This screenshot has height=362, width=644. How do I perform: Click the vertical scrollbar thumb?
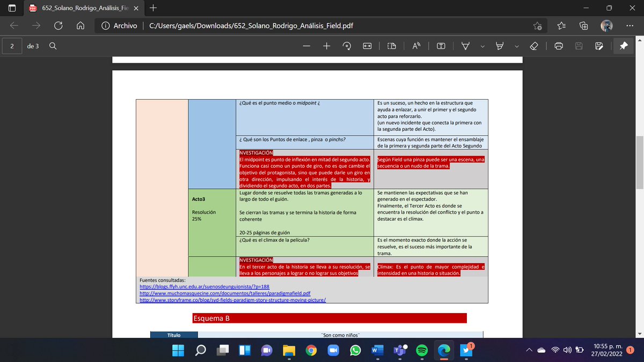640,162
